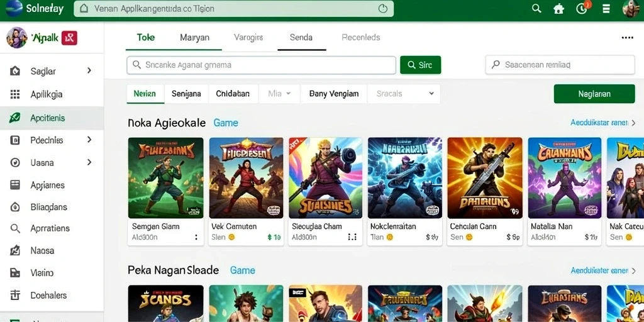Image resolution: width=644 pixels, height=322 pixels.
Task: Open the Nokclenraitan game thumbnail
Action: click(x=404, y=178)
